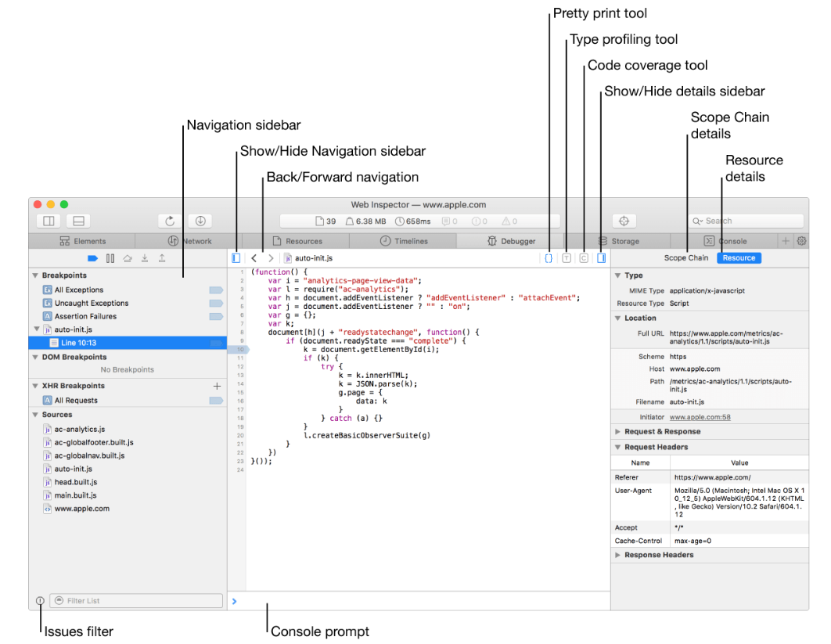This screenshot has width=831, height=644.
Task: Toggle the Uncaught Exceptions breakpoint marker
Action: [x=216, y=303]
